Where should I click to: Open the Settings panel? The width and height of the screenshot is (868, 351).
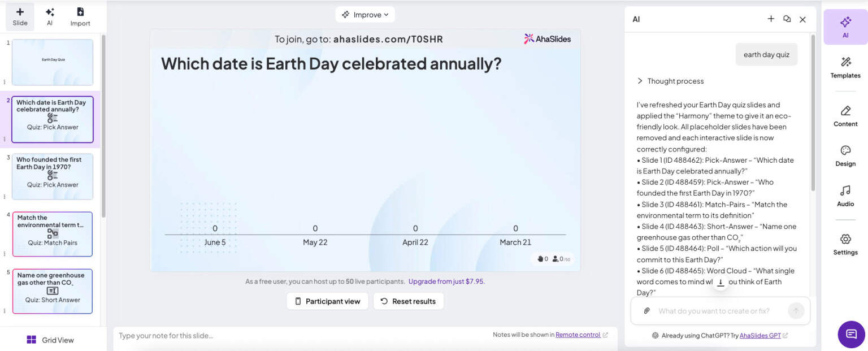845,245
